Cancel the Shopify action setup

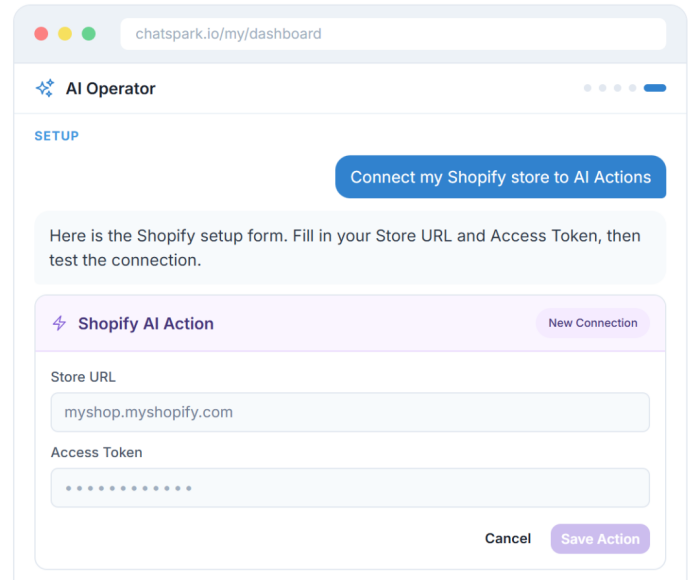pyautogui.click(x=508, y=538)
